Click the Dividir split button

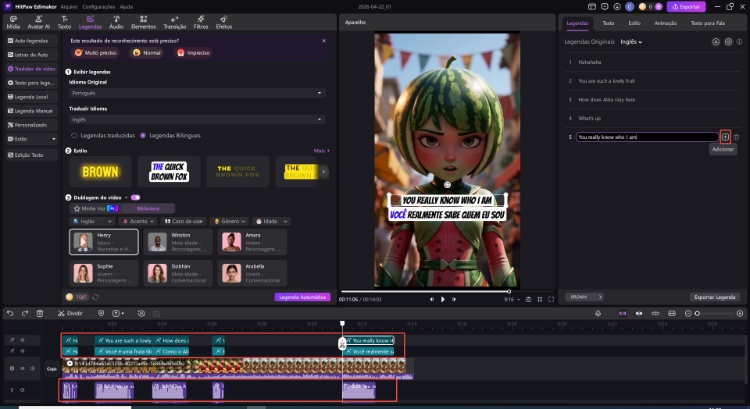pyautogui.click(x=70, y=313)
